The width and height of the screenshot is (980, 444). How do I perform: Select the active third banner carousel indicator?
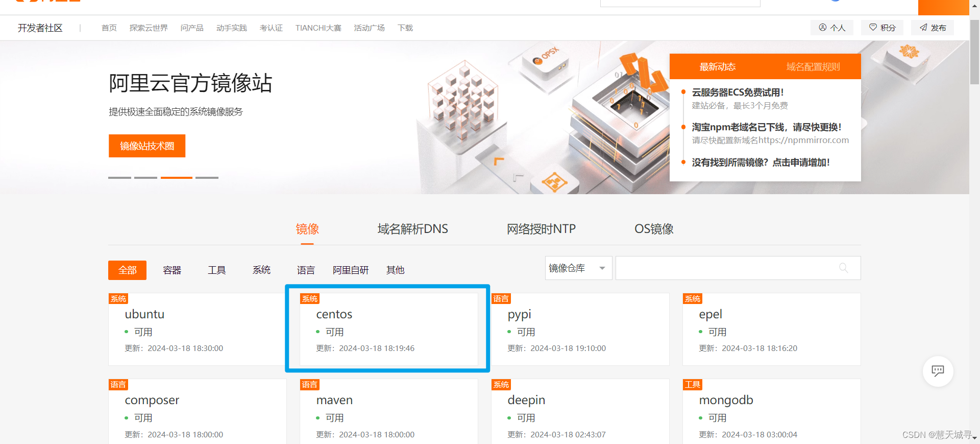pyautogui.click(x=176, y=177)
